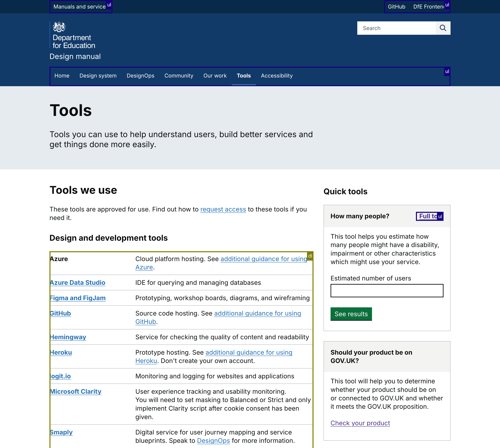This screenshot has height=448, width=500.
Task: Open Microsoft Clarity link
Action: coord(75,391)
